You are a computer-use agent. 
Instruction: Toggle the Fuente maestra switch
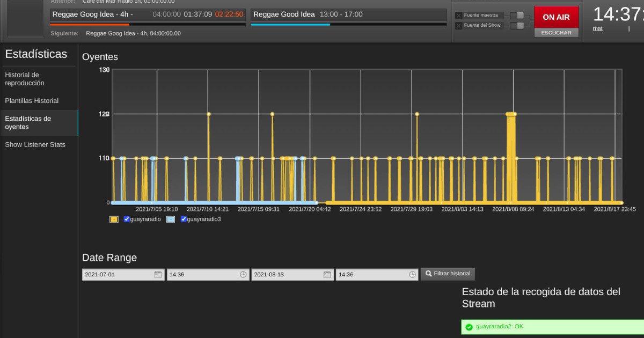(517, 16)
